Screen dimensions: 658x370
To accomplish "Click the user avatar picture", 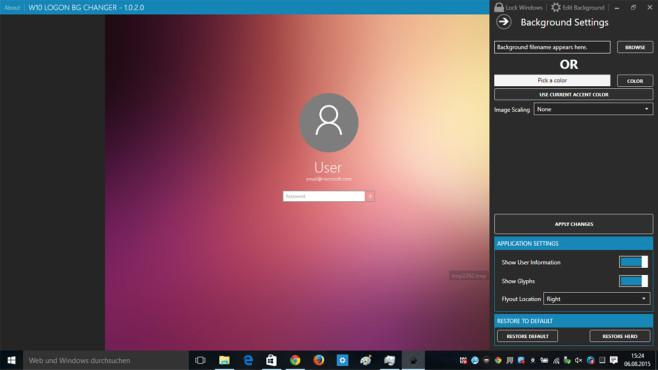I will tap(329, 122).
